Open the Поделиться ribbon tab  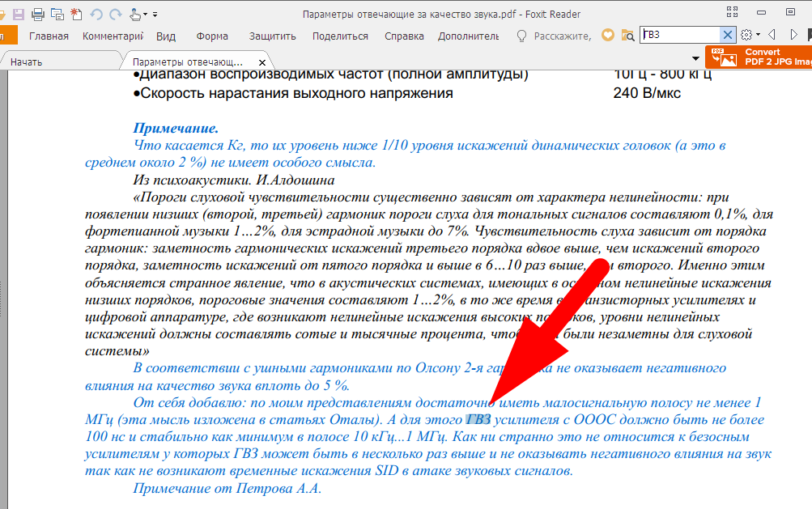[x=340, y=36]
